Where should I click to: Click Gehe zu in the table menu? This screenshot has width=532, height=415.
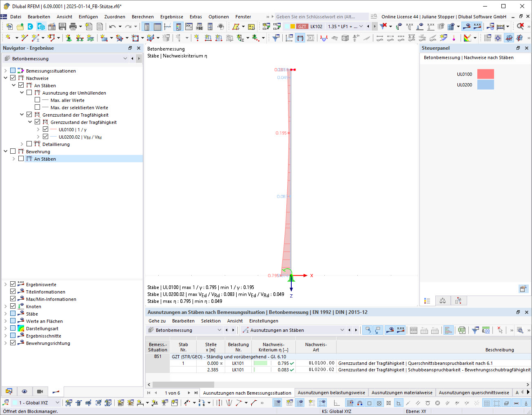pos(157,321)
